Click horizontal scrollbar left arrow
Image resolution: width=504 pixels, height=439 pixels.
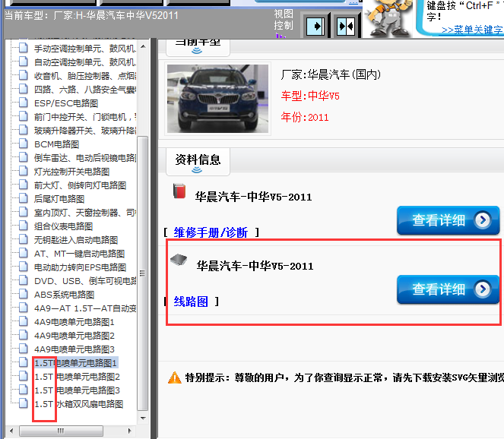pyautogui.click(x=12, y=431)
